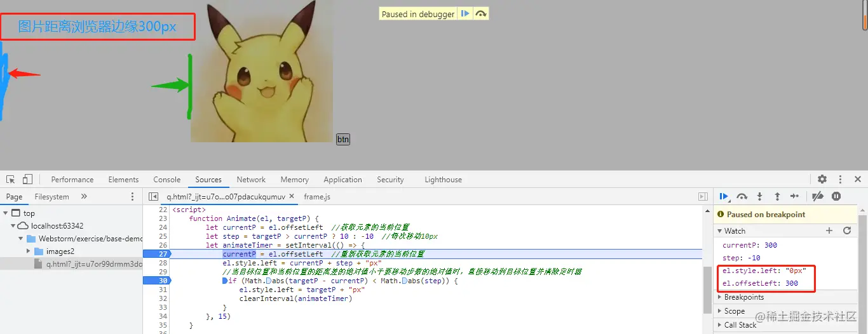Open the Lighthouse tab
Screen dimensions: 868x334
(443, 180)
